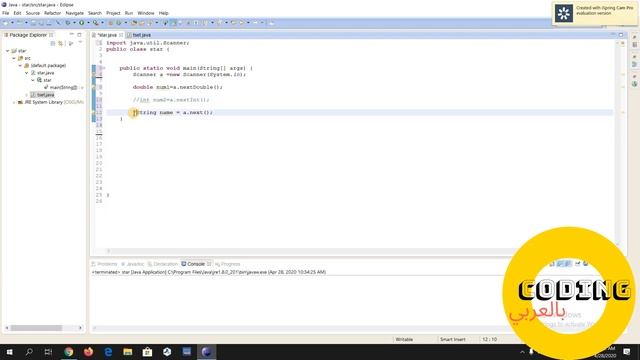Viewport: 640px width, 360px height.
Task: Click 'Smart Insert' in the status bar
Action: pyautogui.click(x=453, y=340)
